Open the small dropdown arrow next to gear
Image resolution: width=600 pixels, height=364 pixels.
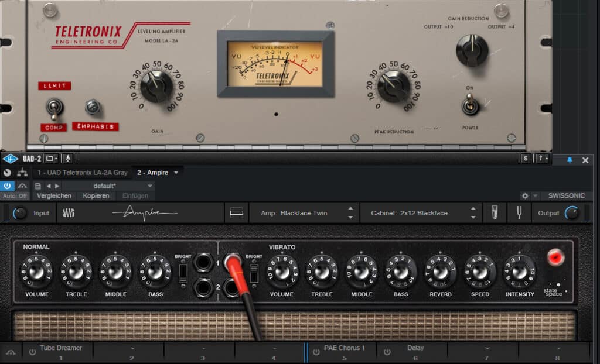pos(535,196)
